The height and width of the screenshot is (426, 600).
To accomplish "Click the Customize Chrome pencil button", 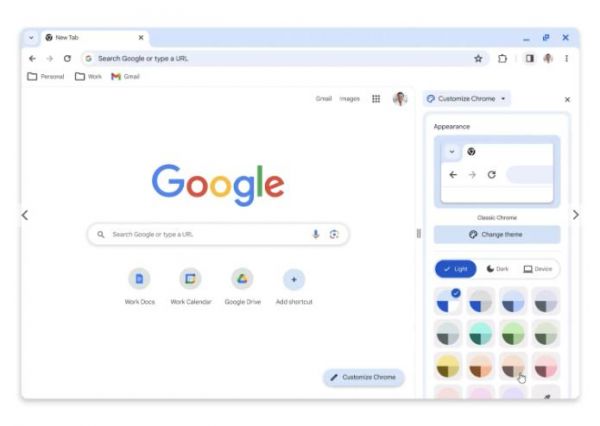I will tap(364, 377).
